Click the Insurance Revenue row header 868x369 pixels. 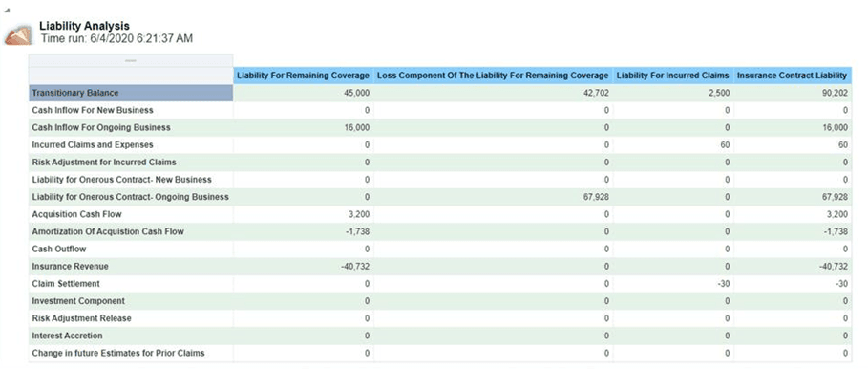(131, 267)
